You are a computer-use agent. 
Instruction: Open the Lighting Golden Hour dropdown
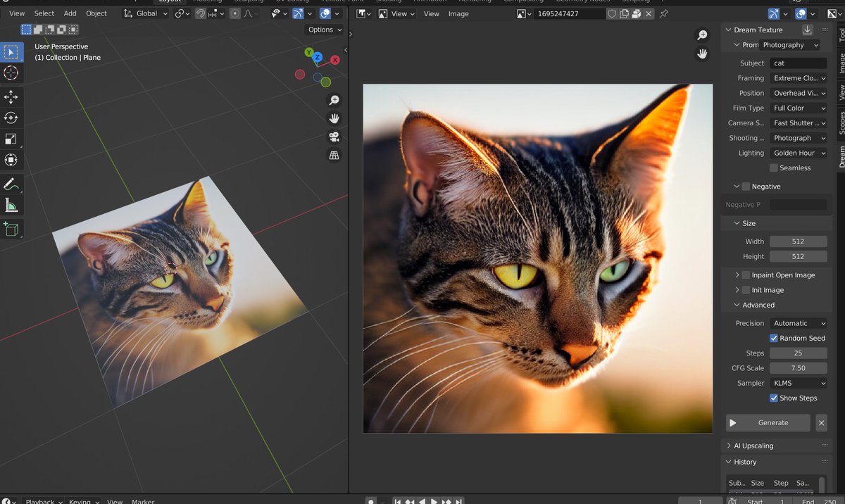799,153
